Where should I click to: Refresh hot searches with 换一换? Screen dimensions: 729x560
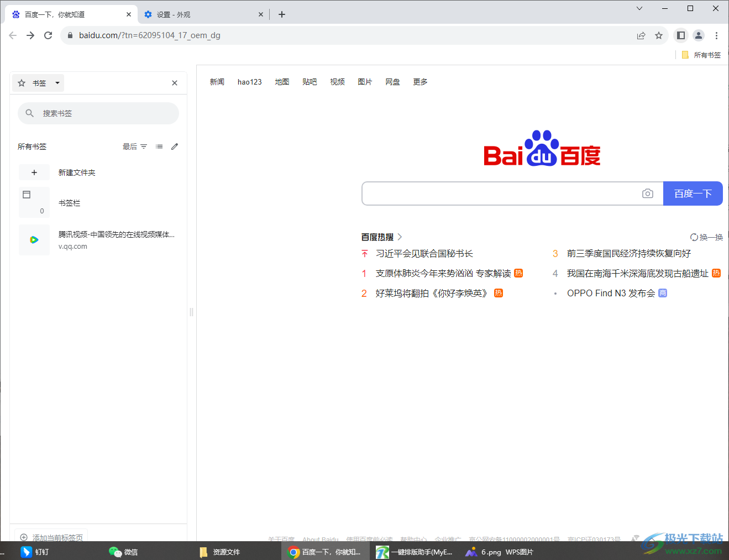(x=706, y=237)
